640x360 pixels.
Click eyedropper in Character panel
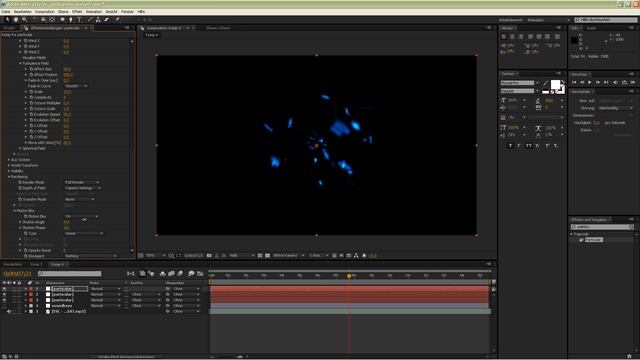[546, 83]
